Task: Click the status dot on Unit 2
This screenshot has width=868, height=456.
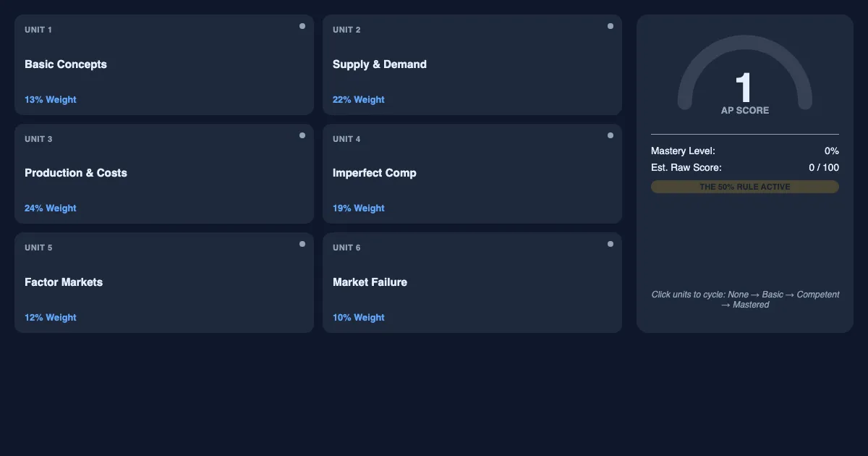Action: [x=610, y=26]
